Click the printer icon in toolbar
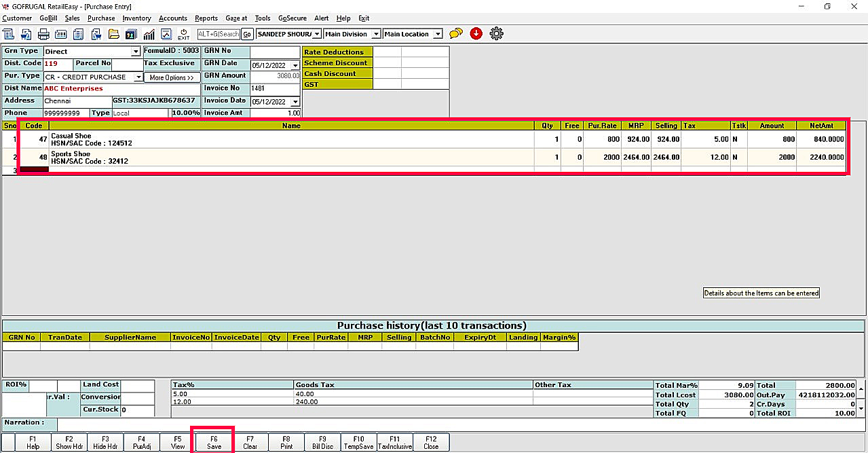868x453 pixels. pos(43,34)
